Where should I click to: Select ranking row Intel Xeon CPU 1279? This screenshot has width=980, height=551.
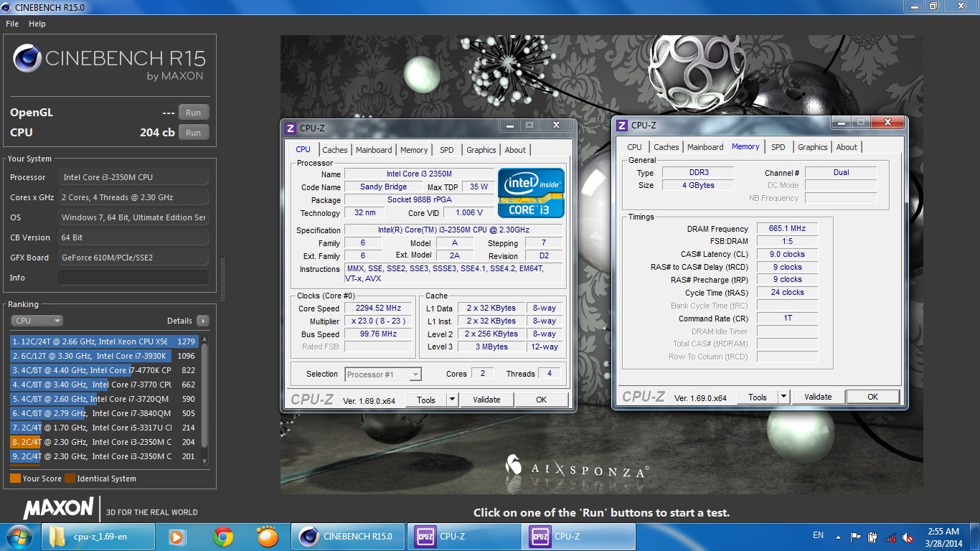click(x=105, y=342)
